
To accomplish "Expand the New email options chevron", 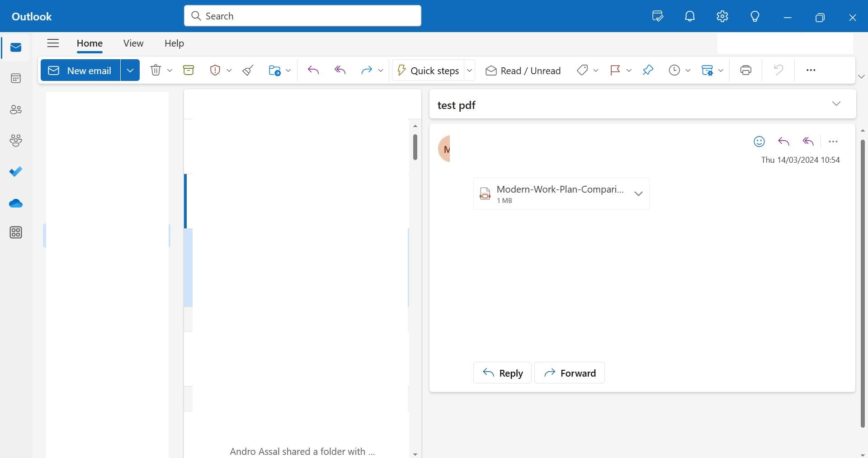I will pyautogui.click(x=130, y=70).
